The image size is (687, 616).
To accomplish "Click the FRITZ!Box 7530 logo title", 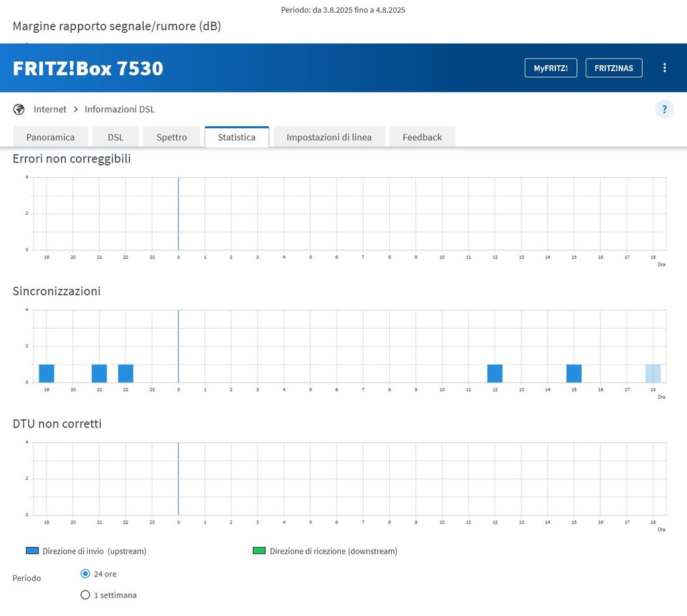I will tap(88, 68).
